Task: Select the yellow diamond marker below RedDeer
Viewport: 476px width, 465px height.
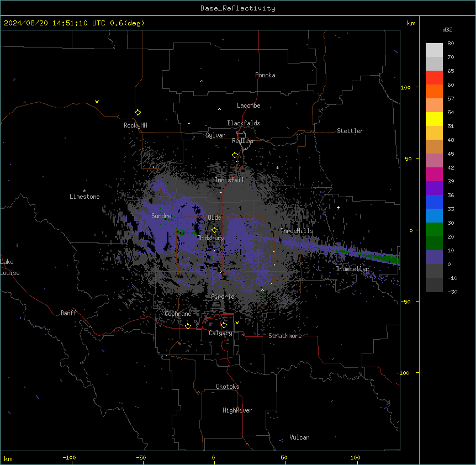Action: [235, 155]
